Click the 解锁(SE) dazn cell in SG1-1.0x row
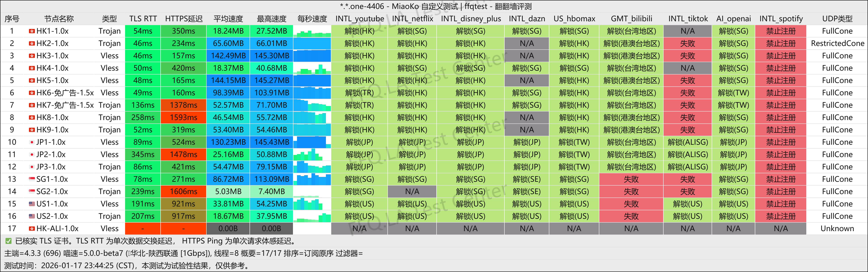Image resolution: width=868 pixels, height=272 pixels. click(527, 179)
